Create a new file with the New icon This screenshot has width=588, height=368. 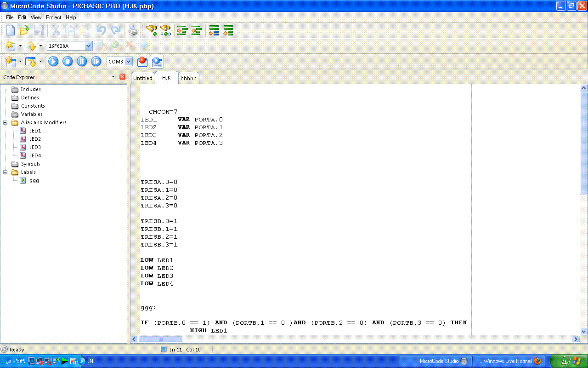(x=11, y=31)
